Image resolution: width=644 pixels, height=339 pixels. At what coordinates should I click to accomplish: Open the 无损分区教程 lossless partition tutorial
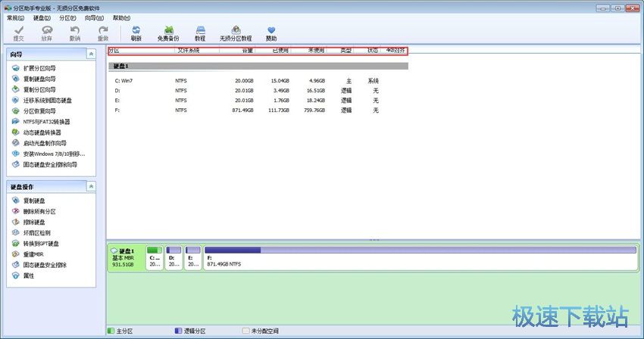[x=236, y=33]
